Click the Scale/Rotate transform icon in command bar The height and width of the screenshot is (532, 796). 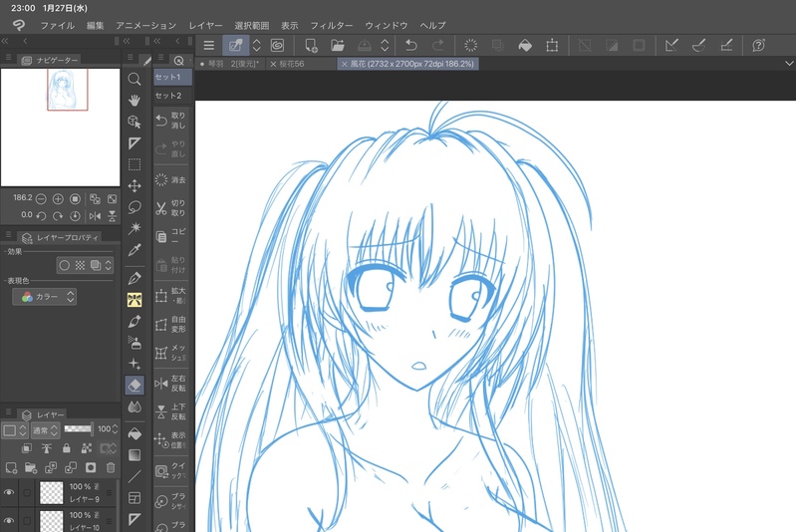pyautogui.click(x=552, y=45)
